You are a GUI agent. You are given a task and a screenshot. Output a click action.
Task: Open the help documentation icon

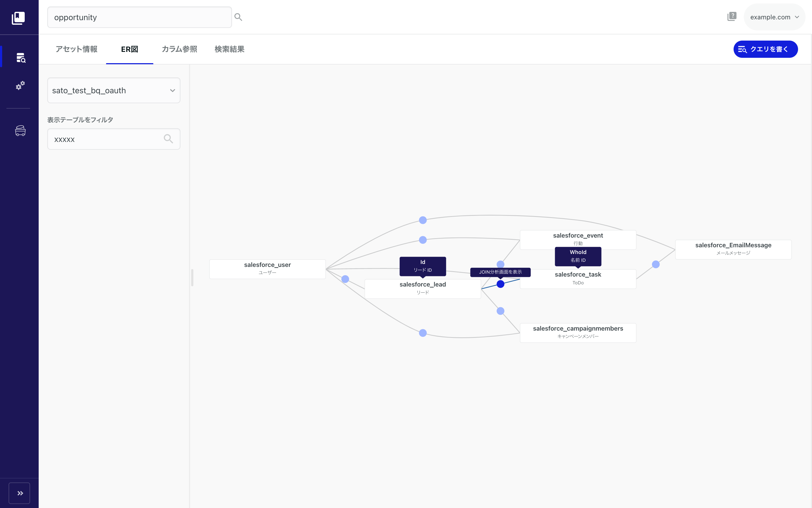732,16
